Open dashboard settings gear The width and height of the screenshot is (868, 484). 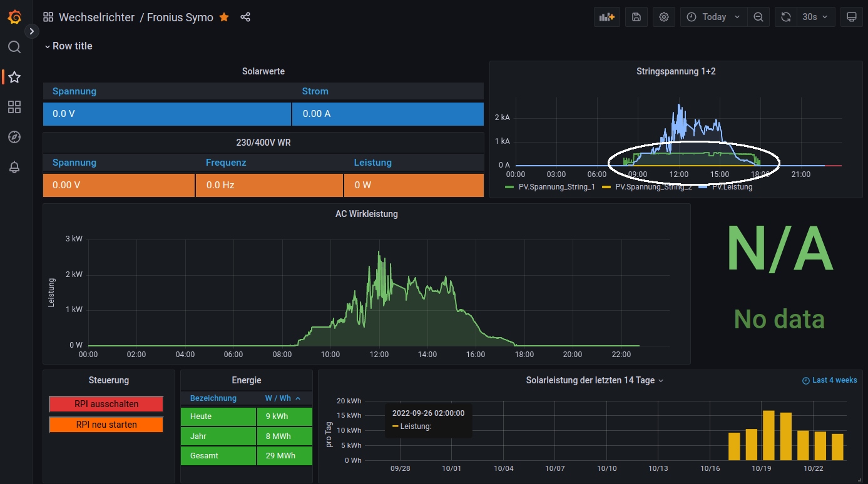click(x=664, y=17)
